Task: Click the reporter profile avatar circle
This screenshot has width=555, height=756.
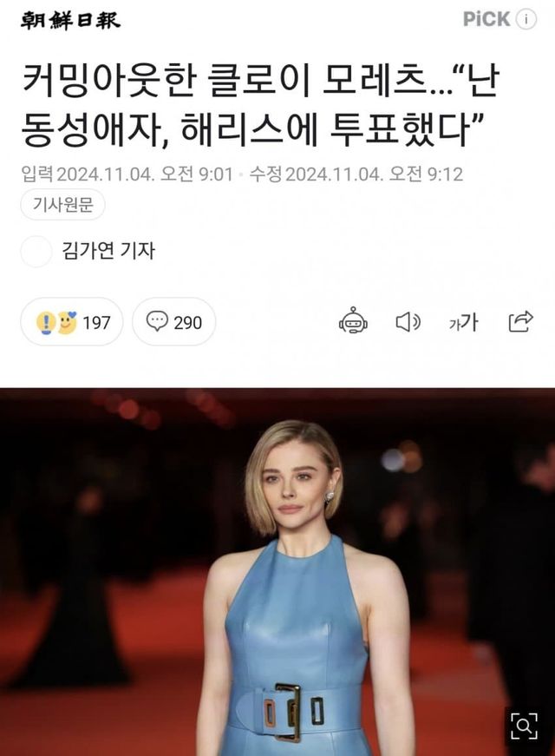Action: (36, 251)
